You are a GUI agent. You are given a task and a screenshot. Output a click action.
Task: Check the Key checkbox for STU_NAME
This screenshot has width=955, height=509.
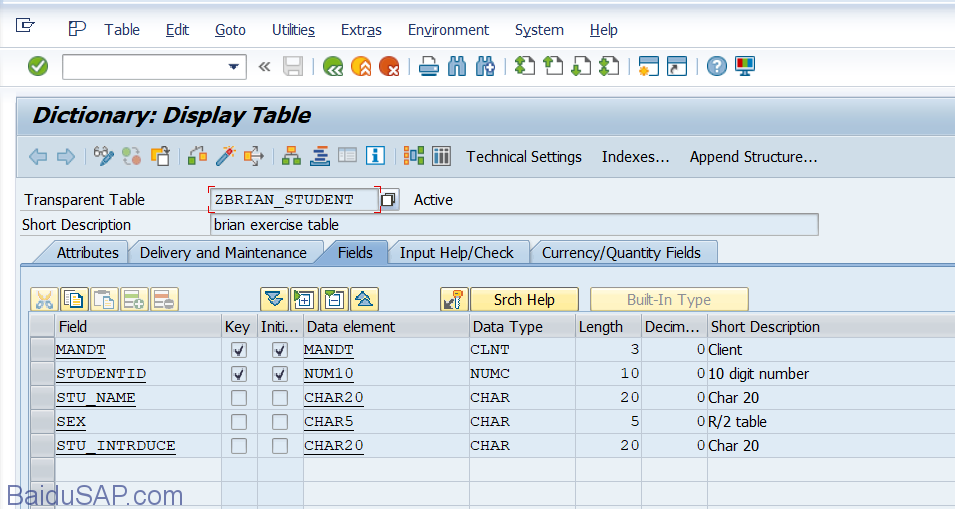(x=239, y=398)
